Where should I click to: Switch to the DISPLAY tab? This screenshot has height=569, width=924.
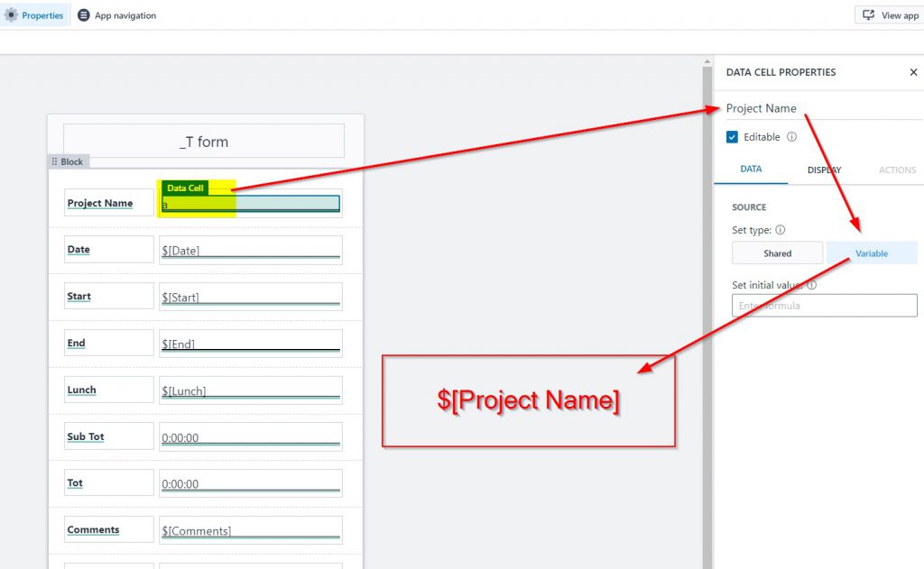click(824, 170)
